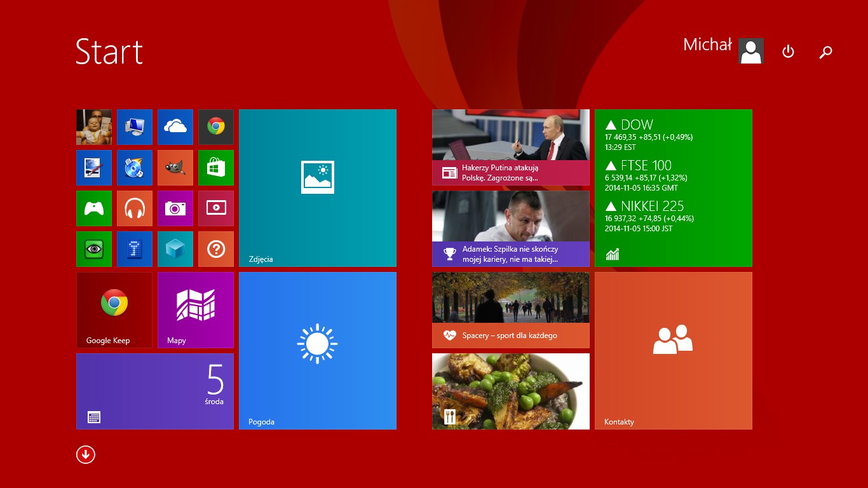Launch the Mapy maps tile
The image size is (868, 488).
pos(196,310)
